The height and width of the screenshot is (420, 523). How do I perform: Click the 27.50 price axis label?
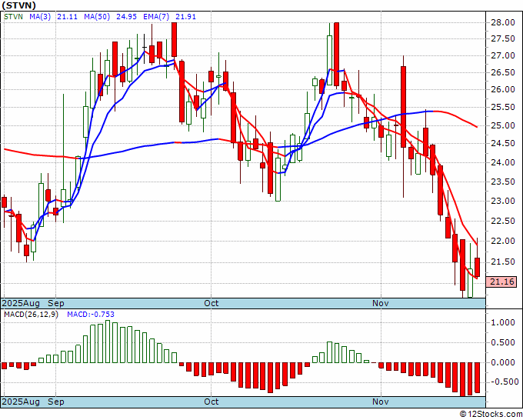(x=503, y=39)
